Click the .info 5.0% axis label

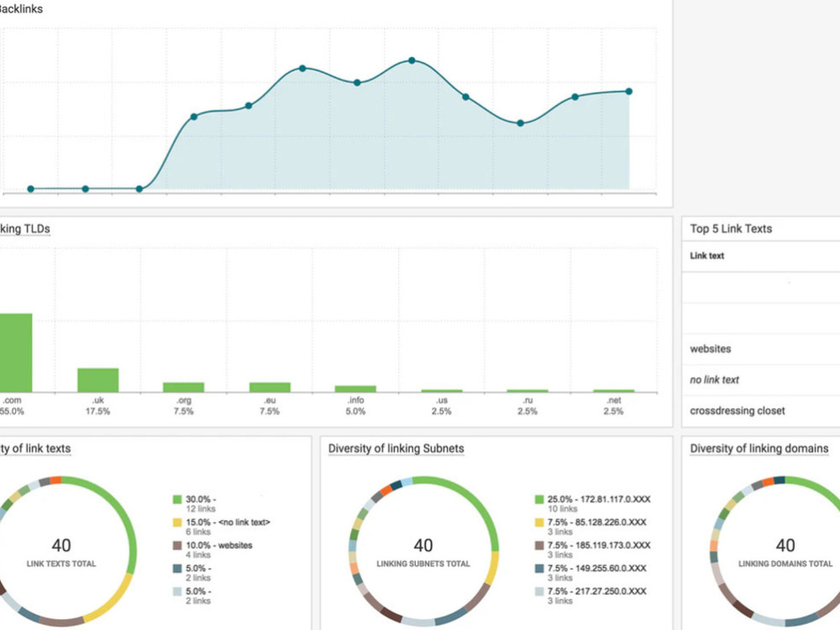[x=355, y=406]
